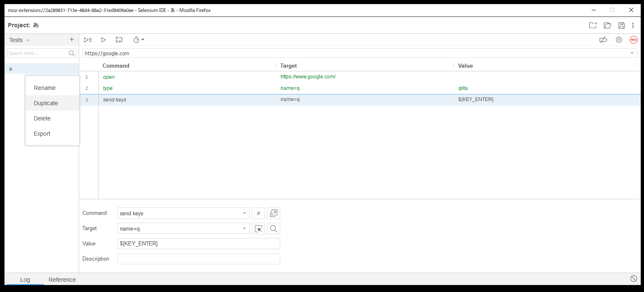Click the Command column header
The height and width of the screenshot is (292, 644).
click(116, 66)
